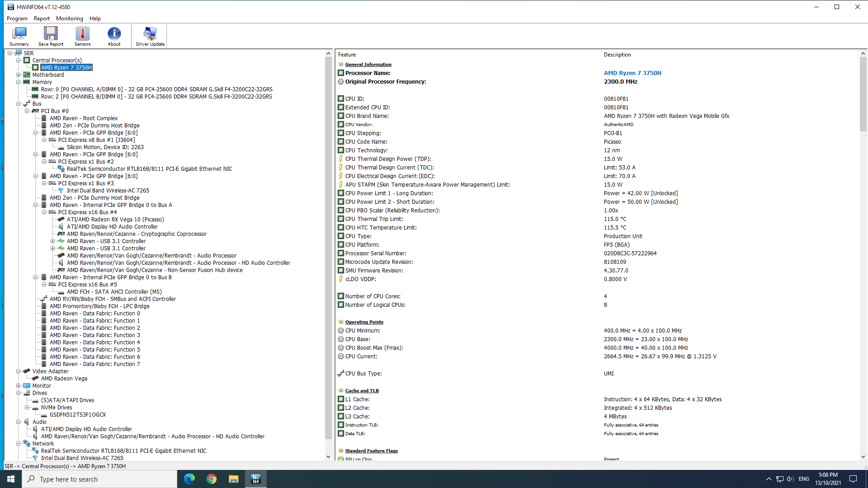This screenshot has width=868, height=488.
Task: Click the Central Processor(s) chip icon
Action: 27,61
